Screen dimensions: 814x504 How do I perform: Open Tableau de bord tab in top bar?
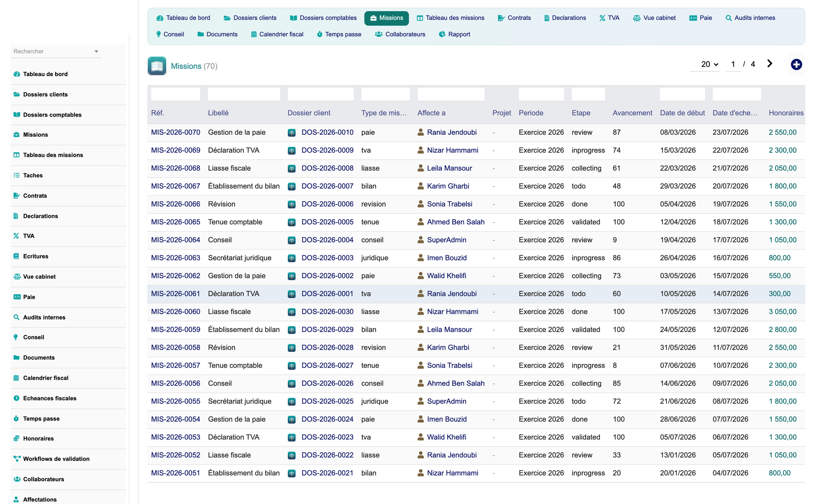point(183,18)
